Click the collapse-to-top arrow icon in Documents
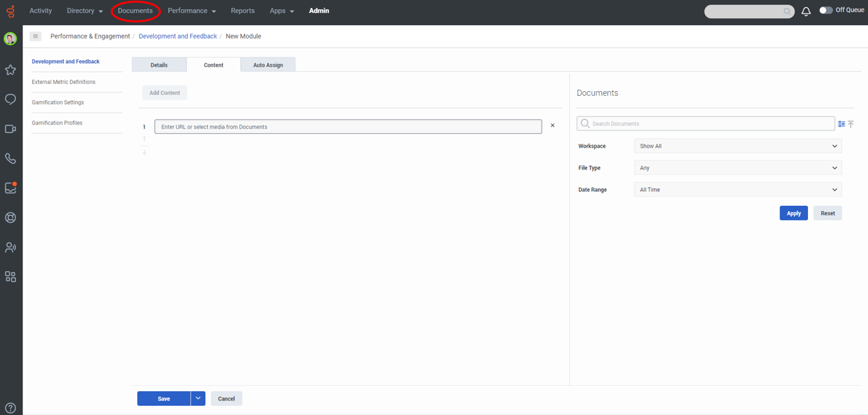868x415 pixels. (x=851, y=124)
